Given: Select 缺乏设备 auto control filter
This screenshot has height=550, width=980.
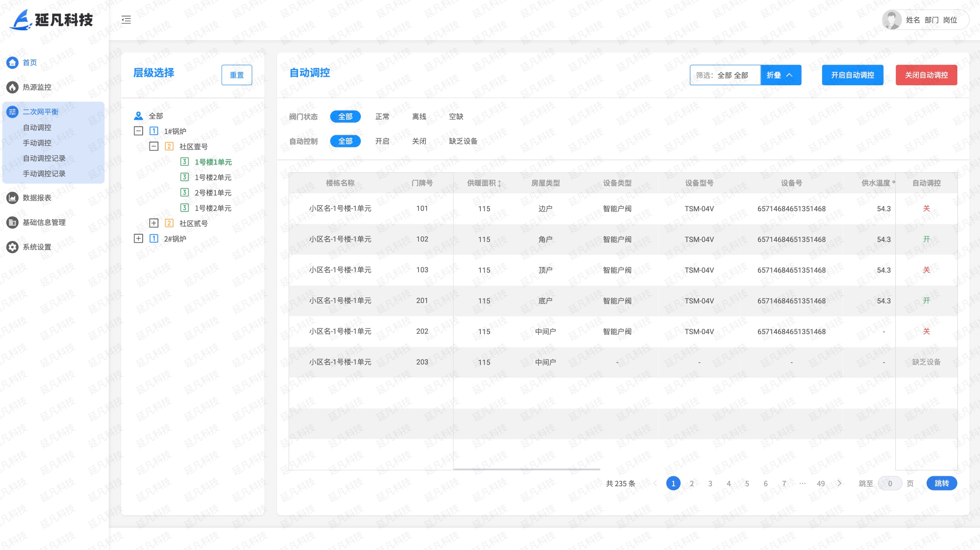Looking at the screenshot, I should click(x=463, y=141).
